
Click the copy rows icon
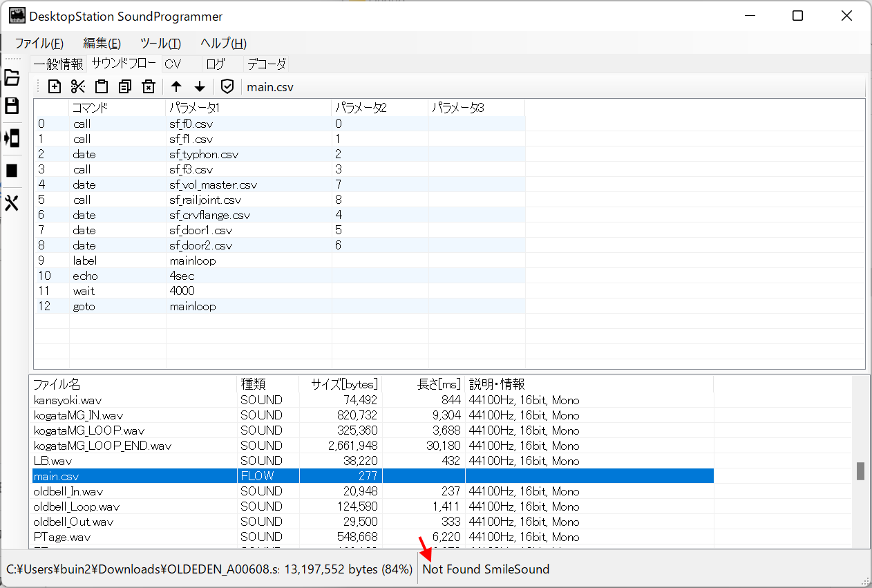pos(125,86)
